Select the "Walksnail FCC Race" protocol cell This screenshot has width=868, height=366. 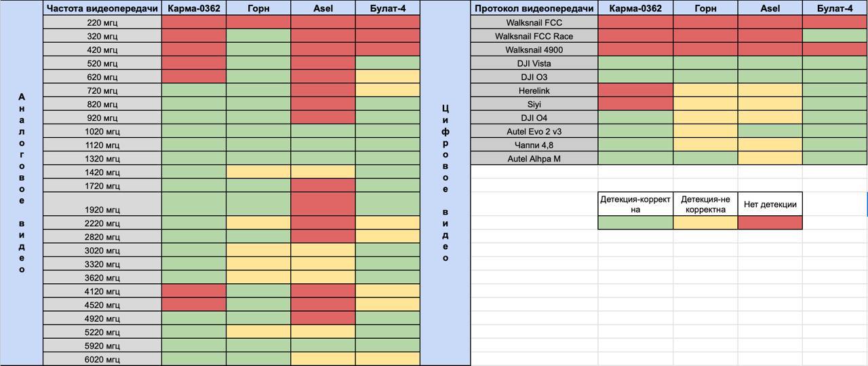(534, 36)
